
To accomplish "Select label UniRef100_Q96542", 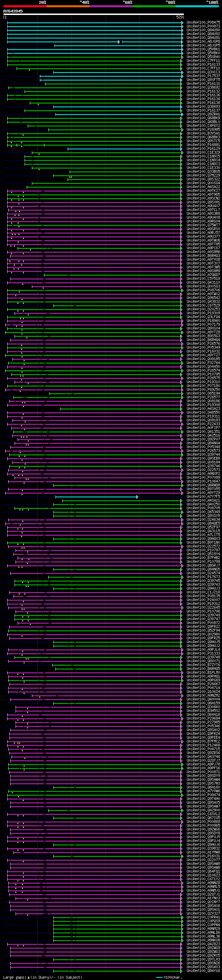I will coord(203,298).
